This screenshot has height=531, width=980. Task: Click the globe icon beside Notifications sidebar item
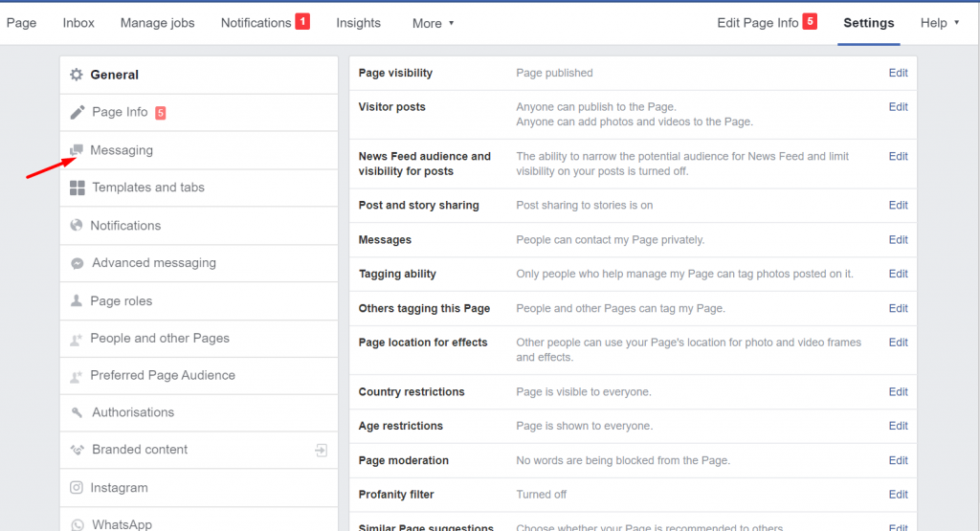[x=77, y=226]
